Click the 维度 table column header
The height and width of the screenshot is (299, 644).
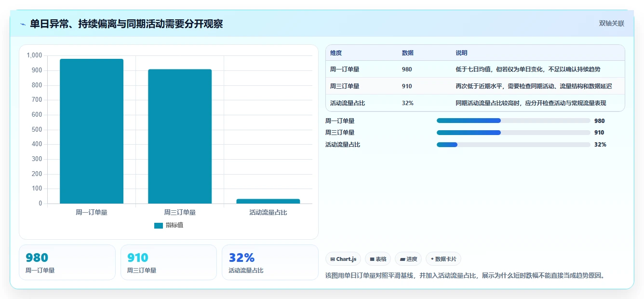(x=336, y=53)
